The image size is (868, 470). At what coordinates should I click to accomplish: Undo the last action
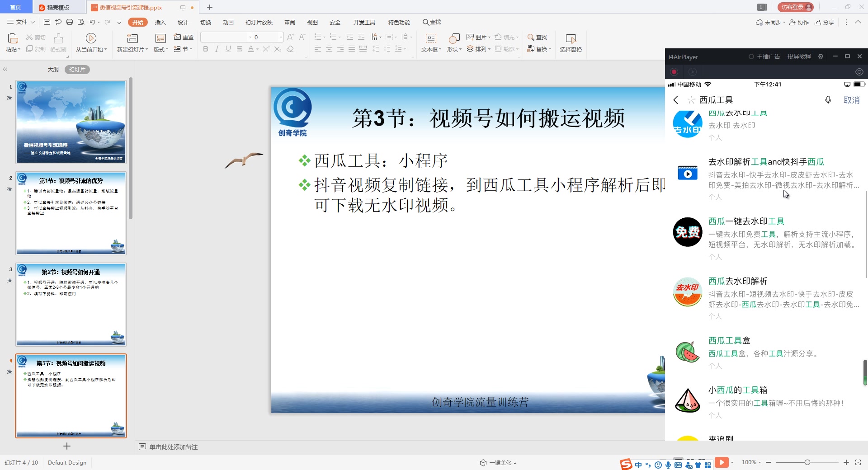tap(93, 22)
